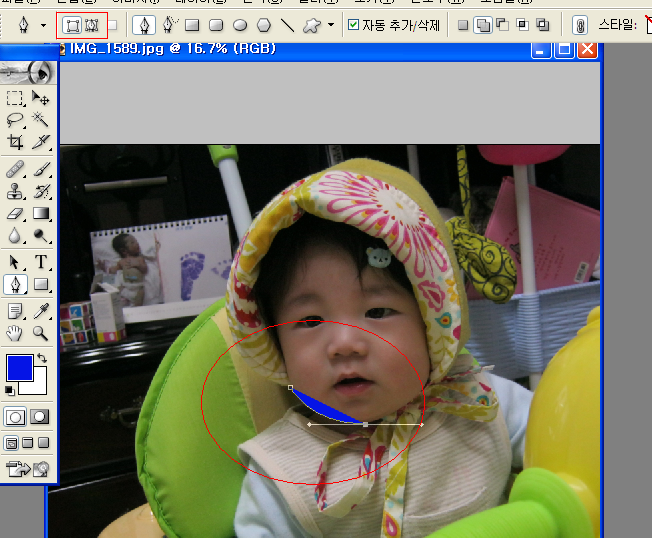
Task: Expand the tool preset dropdown arrow
Action: (x=43, y=25)
